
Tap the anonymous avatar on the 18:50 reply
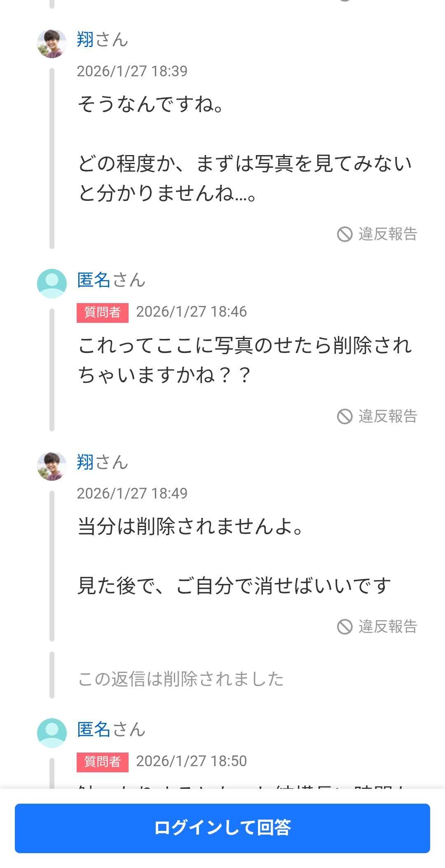coord(52,733)
